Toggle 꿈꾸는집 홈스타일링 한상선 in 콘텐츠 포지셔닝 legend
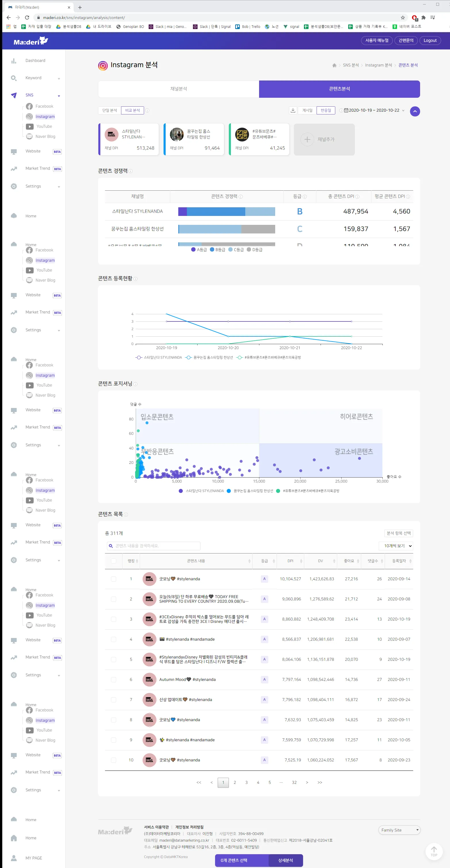The image size is (450, 868). 250,491
